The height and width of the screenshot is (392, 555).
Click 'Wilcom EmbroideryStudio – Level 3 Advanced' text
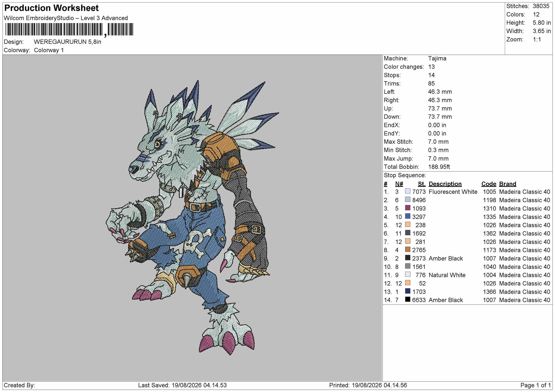tap(66, 18)
